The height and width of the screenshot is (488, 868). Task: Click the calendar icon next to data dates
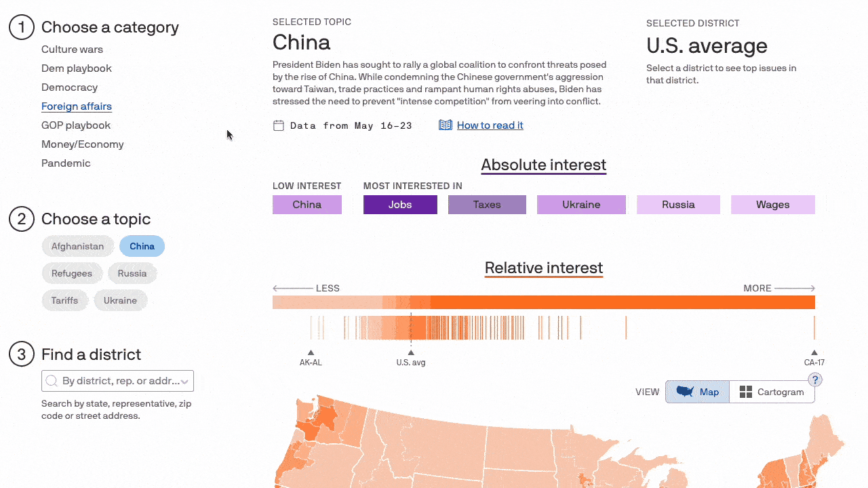point(278,125)
